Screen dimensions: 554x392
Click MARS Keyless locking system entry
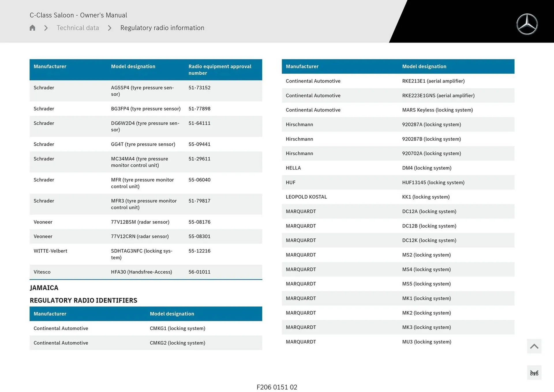pos(437,110)
